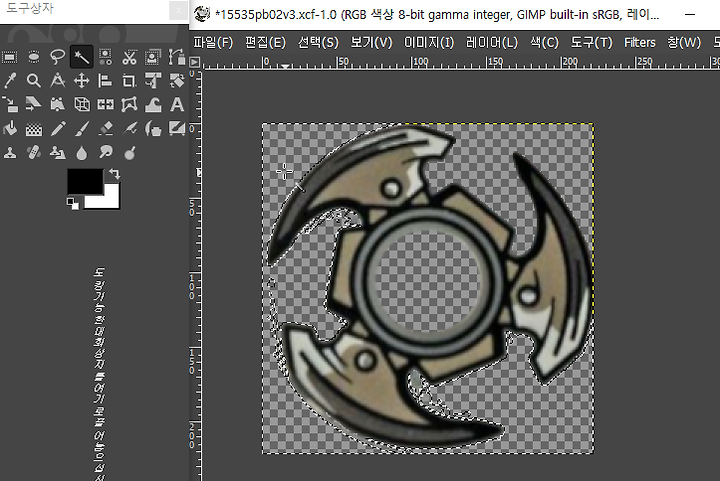The image size is (720, 481).
Task: Select the Select by Color tool
Action: pyautogui.click(x=105, y=57)
